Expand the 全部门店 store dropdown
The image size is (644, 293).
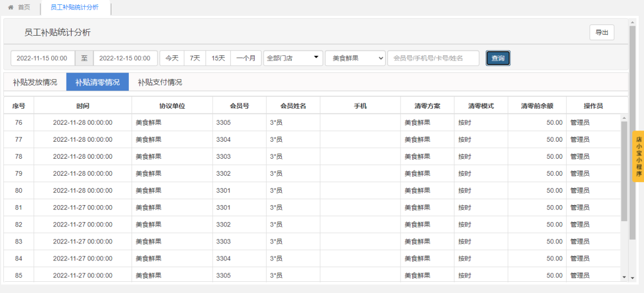tap(293, 58)
